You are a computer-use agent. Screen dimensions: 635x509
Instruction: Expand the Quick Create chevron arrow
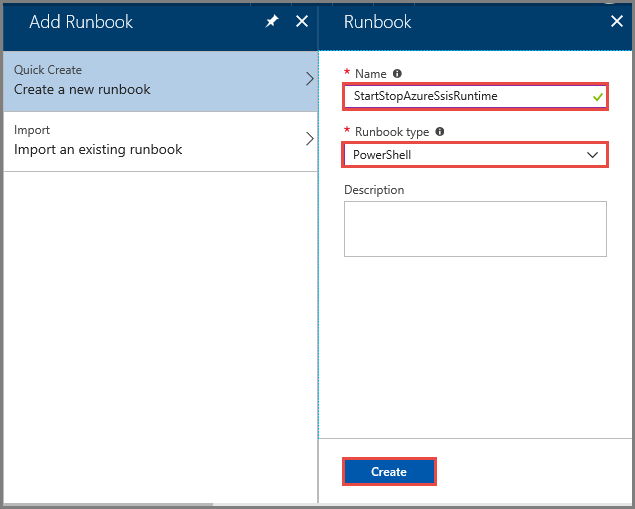click(309, 80)
